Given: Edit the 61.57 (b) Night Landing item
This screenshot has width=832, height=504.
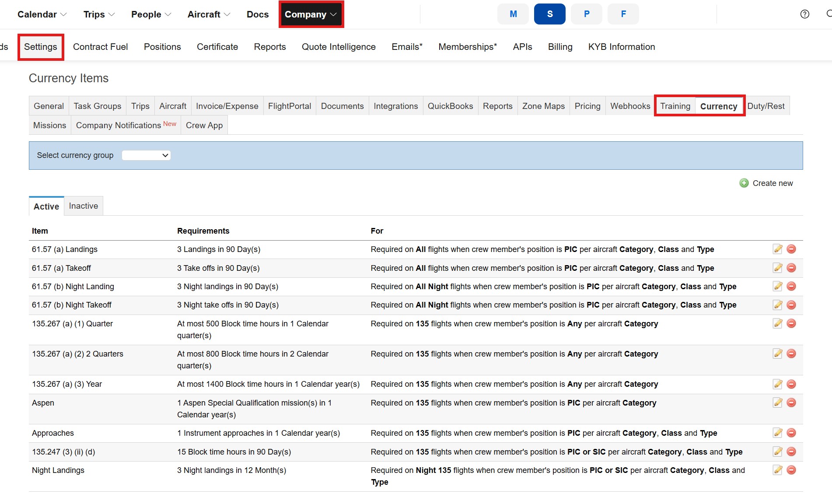Looking at the screenshot, I should [x=777, y=286].
